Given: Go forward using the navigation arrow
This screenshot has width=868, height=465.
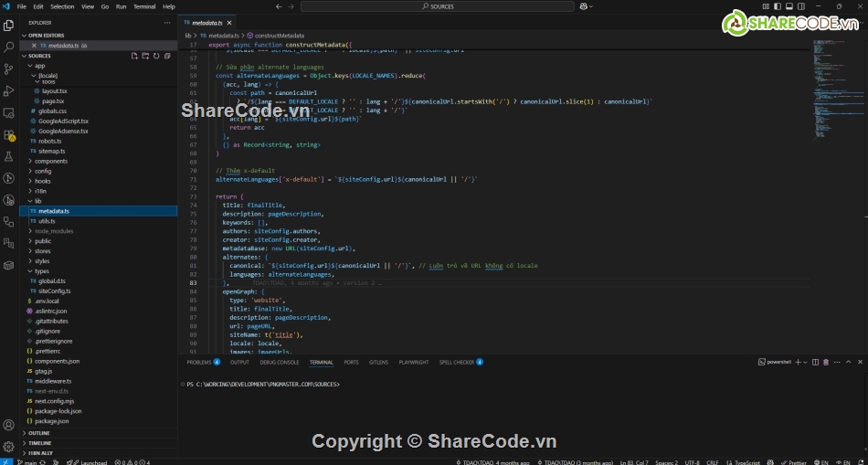Looking at the screenshot, I should tap(291, 6).
